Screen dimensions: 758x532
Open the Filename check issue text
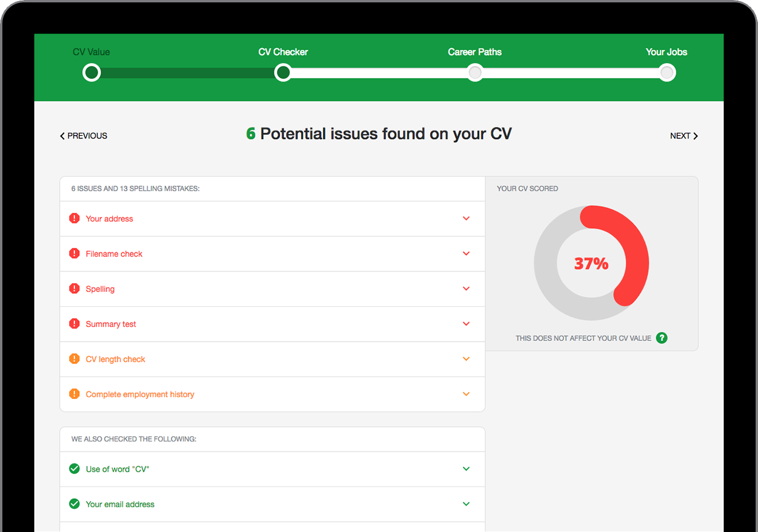114,254
